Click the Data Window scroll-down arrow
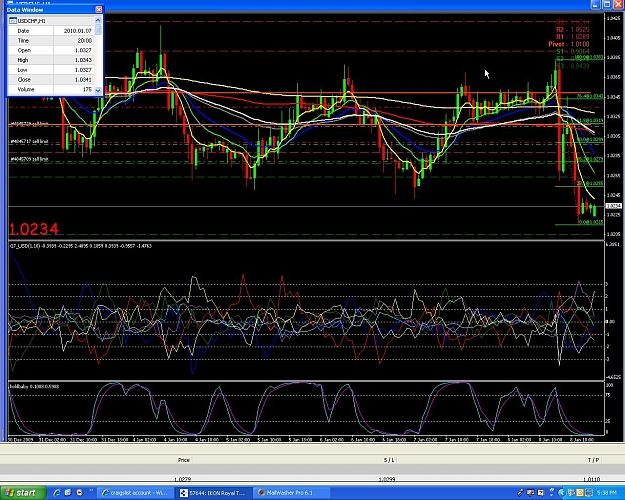This screenshot has width=625, height=500. [98, 90]
